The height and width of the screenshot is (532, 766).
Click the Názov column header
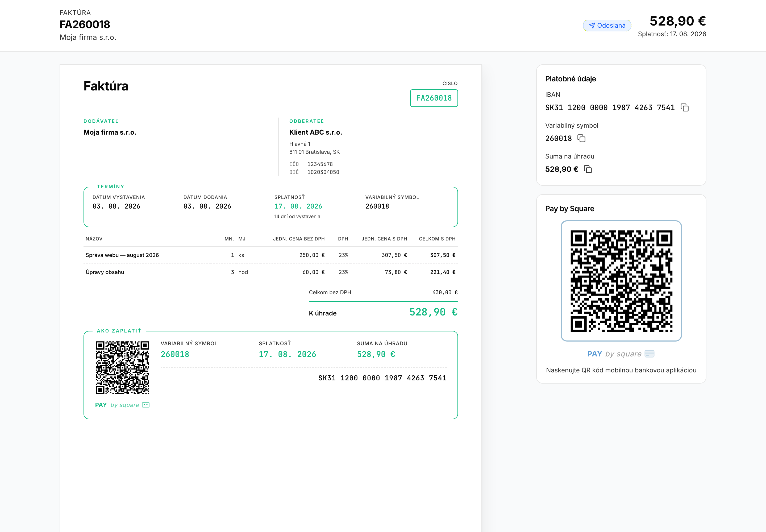(94, 239)
